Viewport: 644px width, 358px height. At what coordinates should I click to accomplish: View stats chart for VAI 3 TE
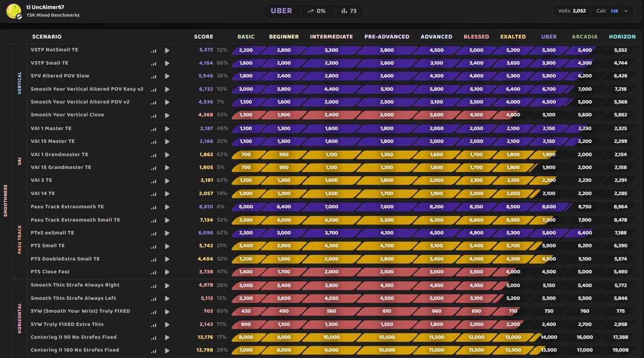point(153,180)
